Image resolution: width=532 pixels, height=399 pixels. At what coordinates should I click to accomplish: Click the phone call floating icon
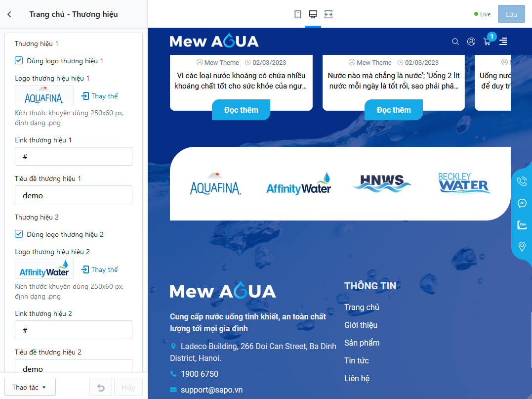tap(522, 181)
